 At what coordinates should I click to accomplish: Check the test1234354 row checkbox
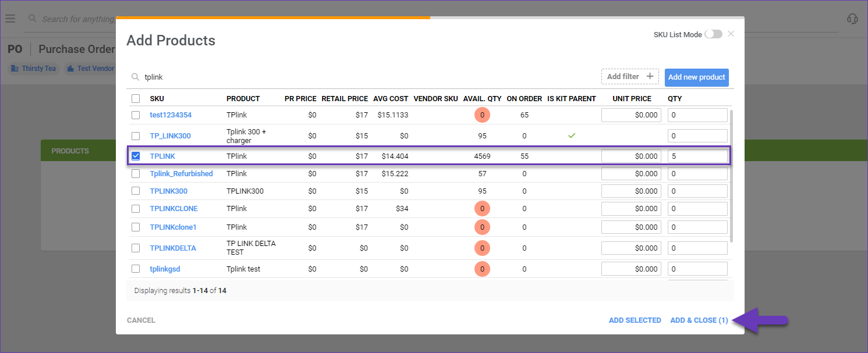coord(136,115)
